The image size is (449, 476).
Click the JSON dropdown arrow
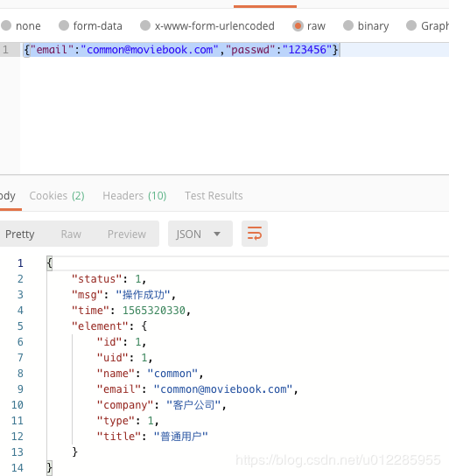pos(217,234)
